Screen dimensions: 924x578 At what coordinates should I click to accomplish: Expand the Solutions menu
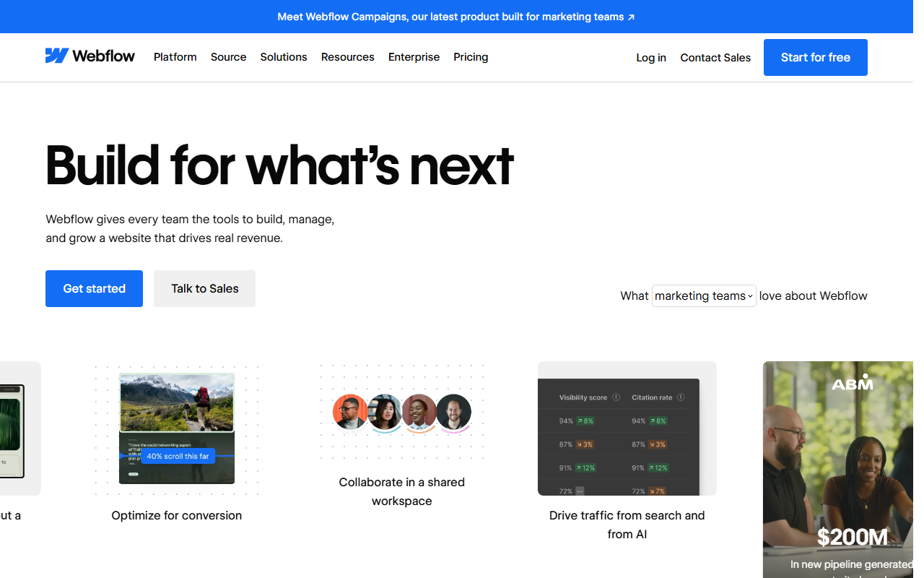tap(284, 57)
